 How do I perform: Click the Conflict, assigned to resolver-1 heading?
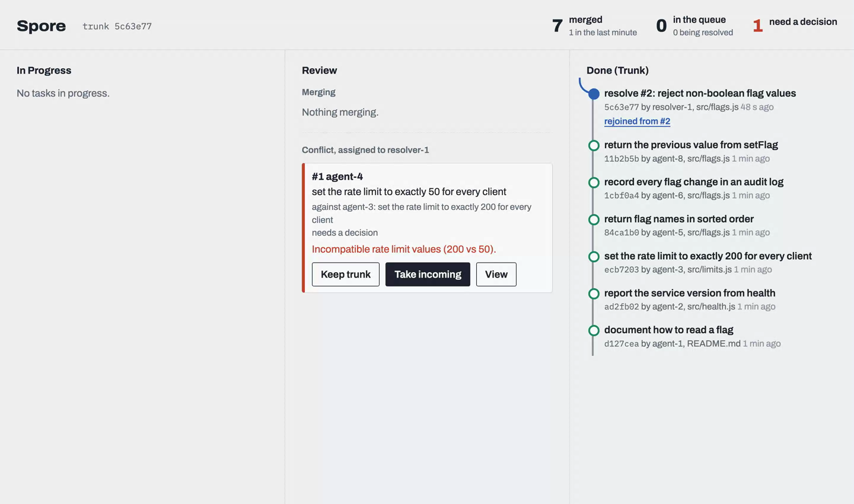(365, 150)
